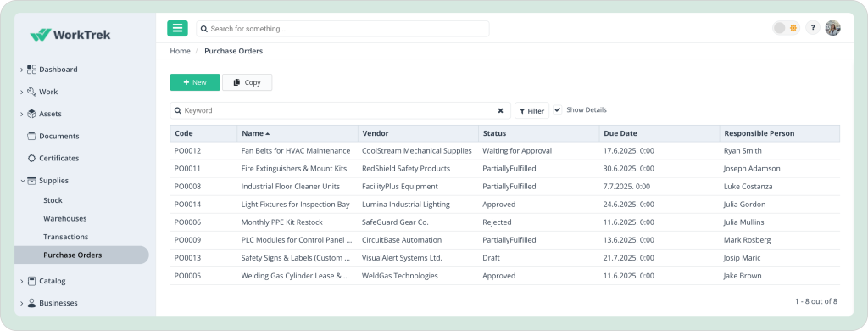This screenshot has height=331, width=868.
Task: Click due date 21.7.2025. 0:00
Action: (x=629, y=258)
